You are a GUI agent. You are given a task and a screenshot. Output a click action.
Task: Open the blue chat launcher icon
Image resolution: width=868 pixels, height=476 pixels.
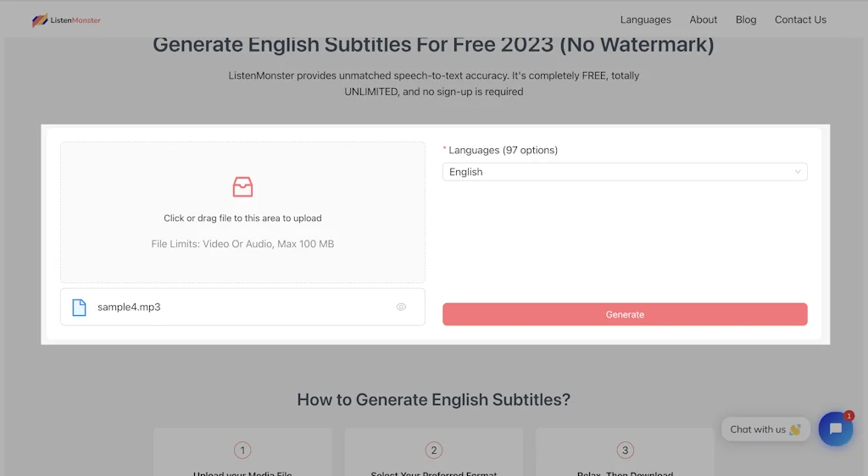coord(835,429)
